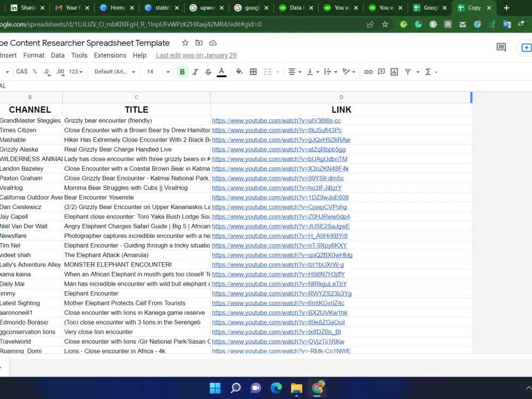The width and height of the screenshot is (532, 399).
Task: Open the mail extension icon
Action: click(x=462, y=24)
